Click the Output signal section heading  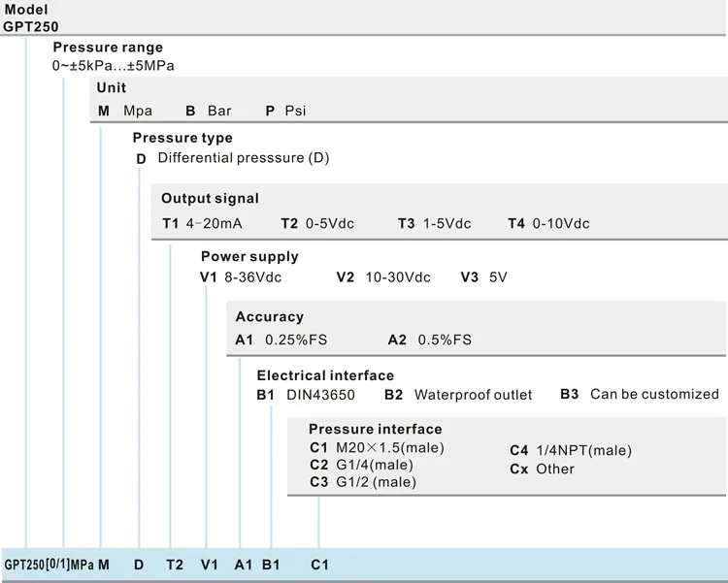coord(210,199)
